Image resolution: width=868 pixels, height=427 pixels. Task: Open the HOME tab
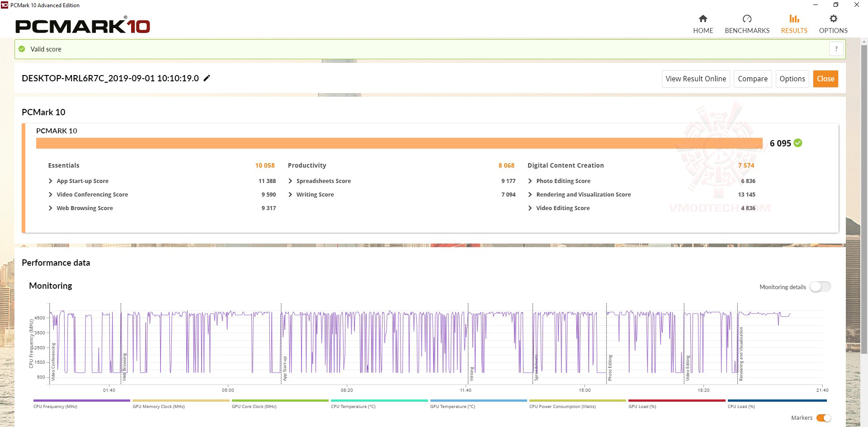coord(703,24)
